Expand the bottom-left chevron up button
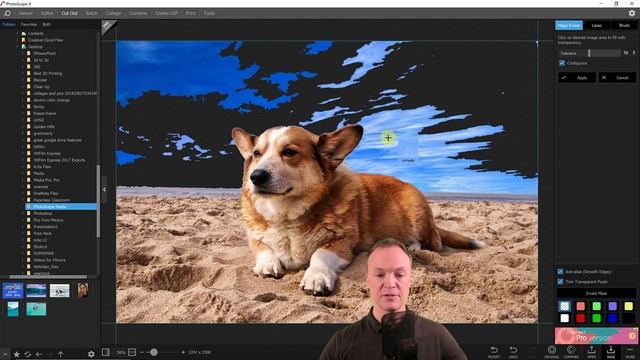The image size is (640, 360). click(x=4, y=354)
